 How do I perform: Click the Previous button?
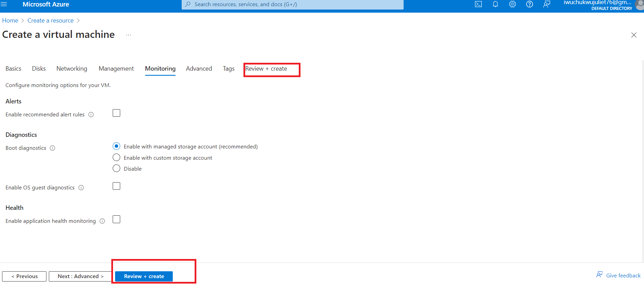pyautogui.click(x=24, y=276)
